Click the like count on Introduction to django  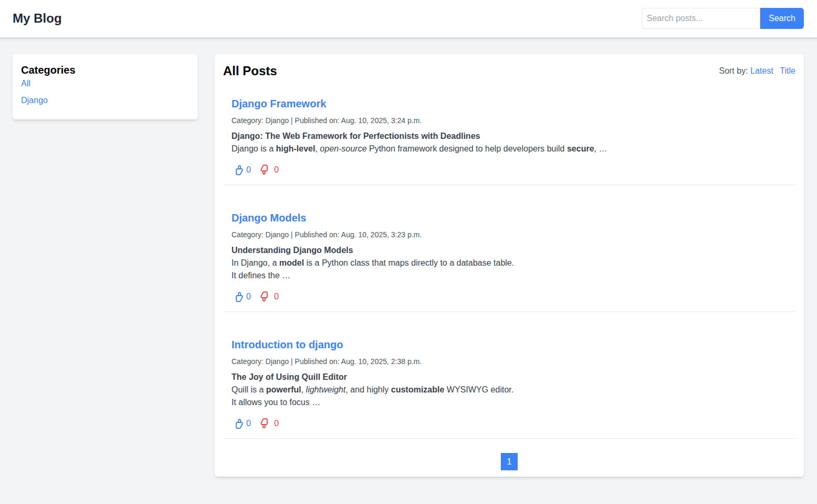[x=248, y=423]
